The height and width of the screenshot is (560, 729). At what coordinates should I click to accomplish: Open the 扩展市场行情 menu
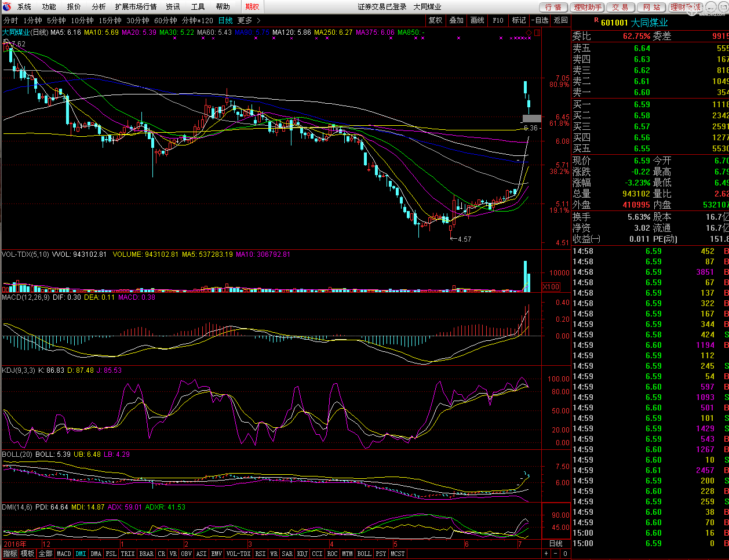[136, 7]
